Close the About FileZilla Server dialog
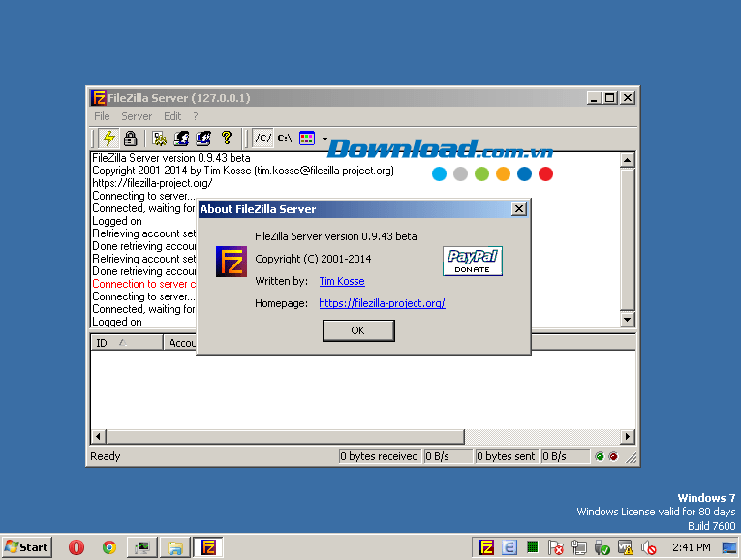This screenshot has width=741, height=560. (519, 209)
